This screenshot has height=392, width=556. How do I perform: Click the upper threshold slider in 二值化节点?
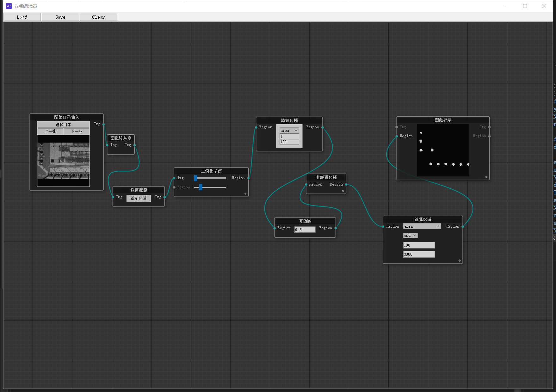click(x=196, y=178)
